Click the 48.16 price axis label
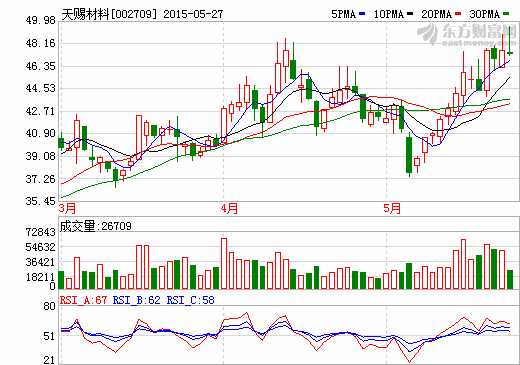520x365 pixels. click(41, 43)
